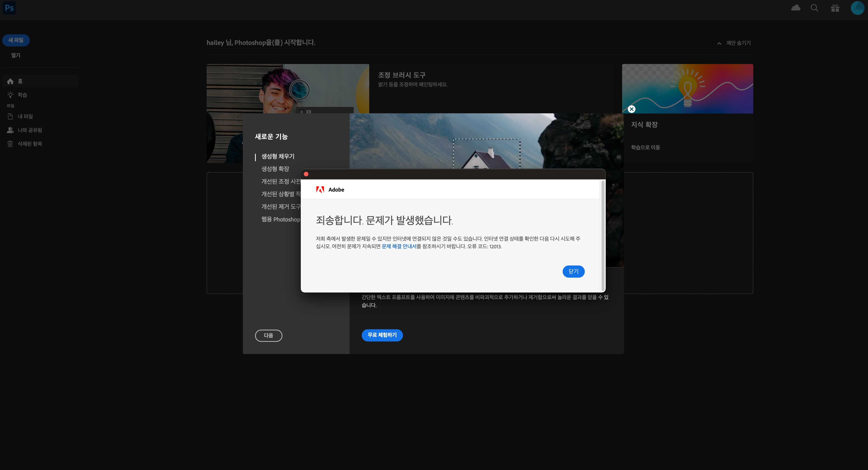Click the Photoshop Ps logo icon
Image resolution: width=868 pixels, height=470 pixels.
click(9, 8)
